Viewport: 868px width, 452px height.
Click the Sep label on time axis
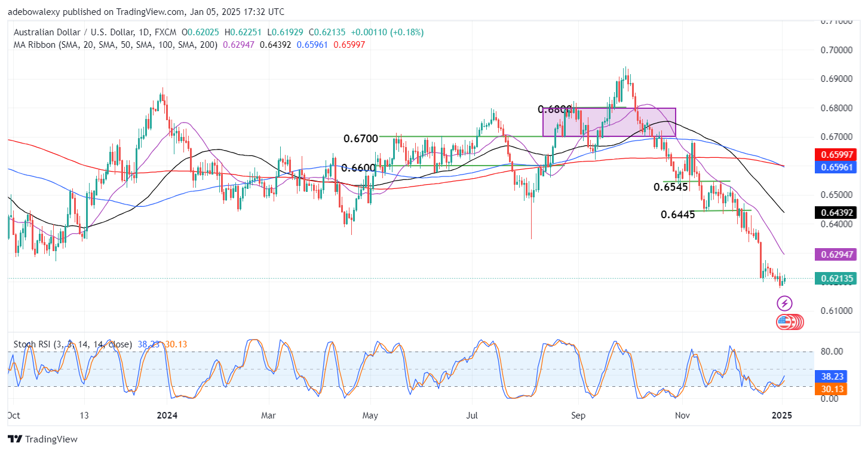(x=578, y=414)
